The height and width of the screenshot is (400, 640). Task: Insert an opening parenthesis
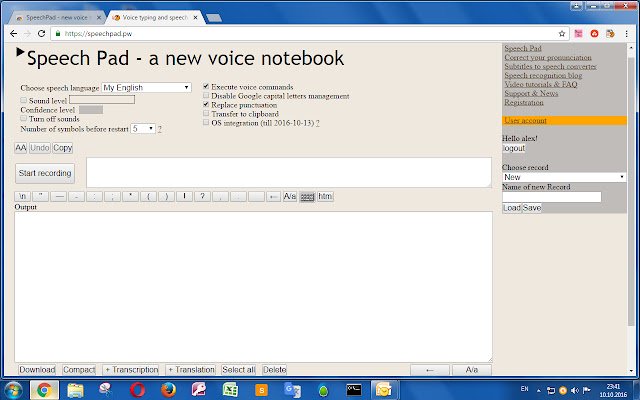point(148,196)
